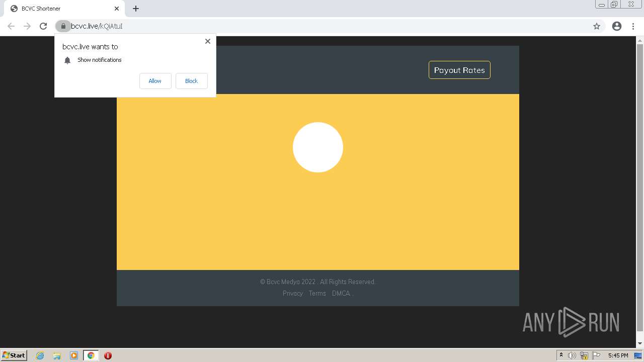
Task: Dismiss the notification permission popup
Action: (x=208, y=41)
